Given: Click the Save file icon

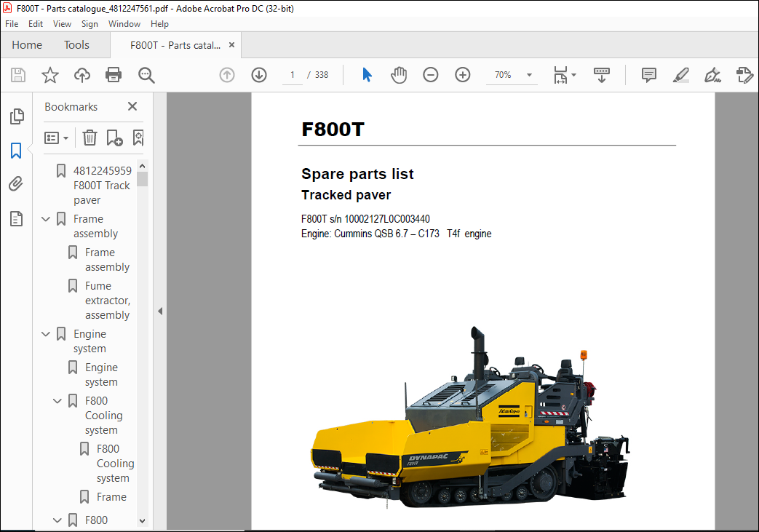Looking at the screenshot, I should (18, 75).
